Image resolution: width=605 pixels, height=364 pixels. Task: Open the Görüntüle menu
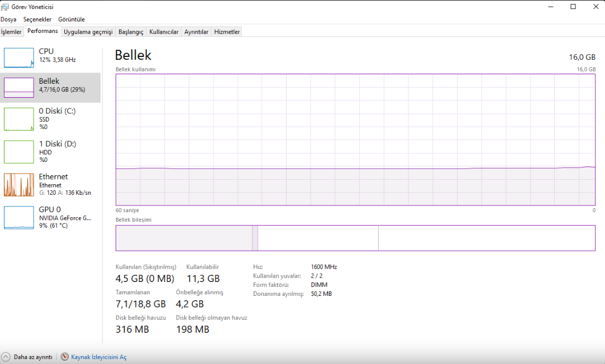click(x=72, y=20)
